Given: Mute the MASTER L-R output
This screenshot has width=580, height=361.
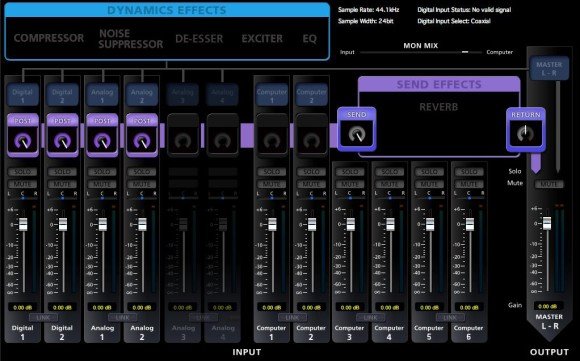Looking at the screenshot, I should click(549, 184).
